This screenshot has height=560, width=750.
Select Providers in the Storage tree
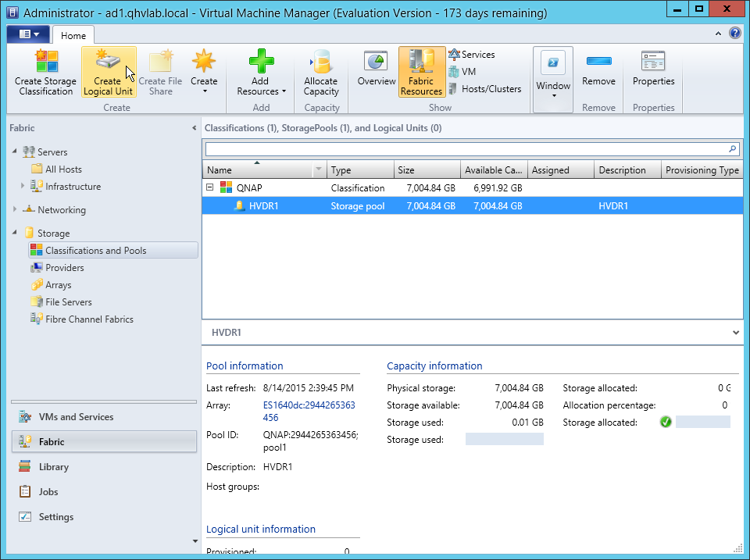(x=64, y=268)
